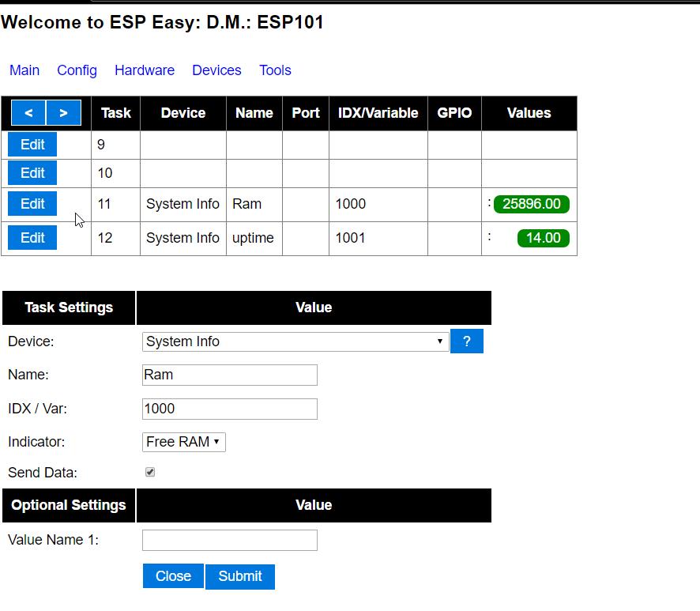700x611 pixels.
Task: Click the 'Device:' label in Task Settings
Action: coord(31,341)
